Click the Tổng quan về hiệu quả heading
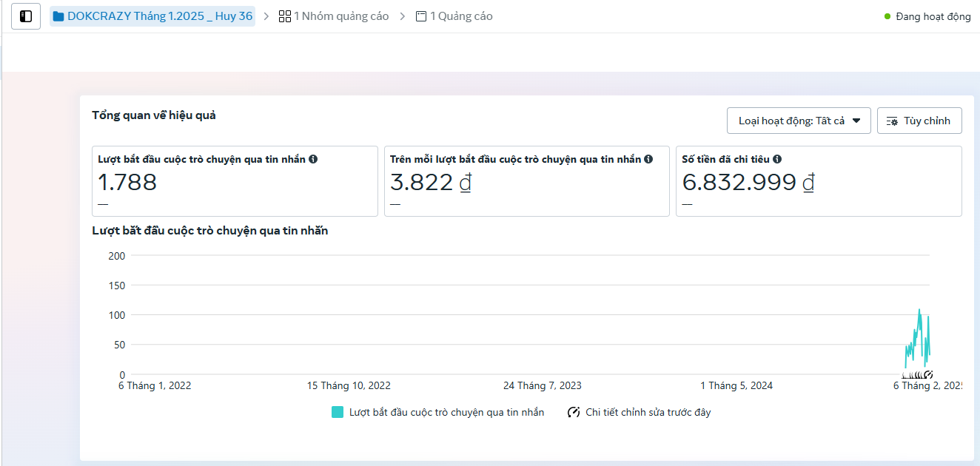This screenshot has width=980, height=466. pos(154,115)
